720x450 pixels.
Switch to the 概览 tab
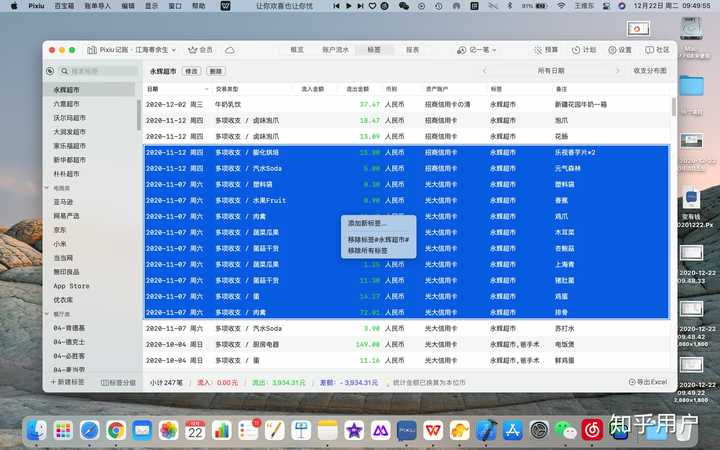coord(297,50)
